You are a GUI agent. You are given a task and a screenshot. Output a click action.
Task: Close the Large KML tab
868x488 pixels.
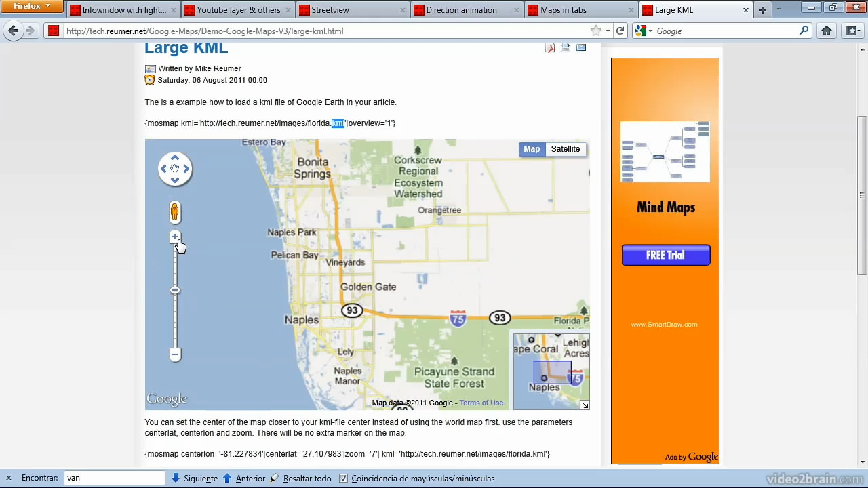pos(746,10)
